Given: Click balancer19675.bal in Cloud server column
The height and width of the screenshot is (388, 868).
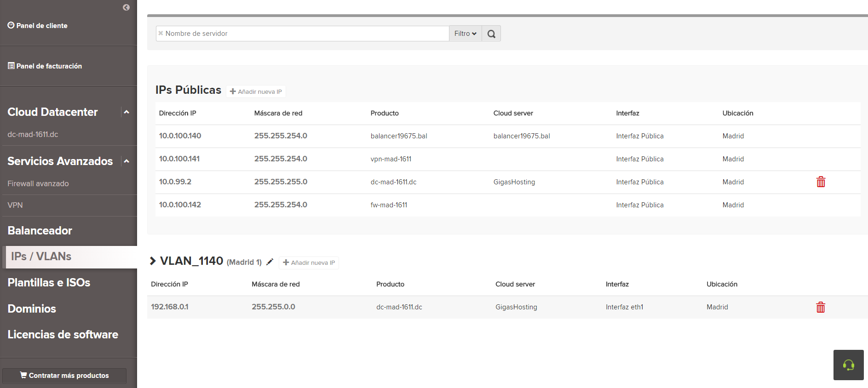Looking at the screenshot, I should tap(522, 136).
